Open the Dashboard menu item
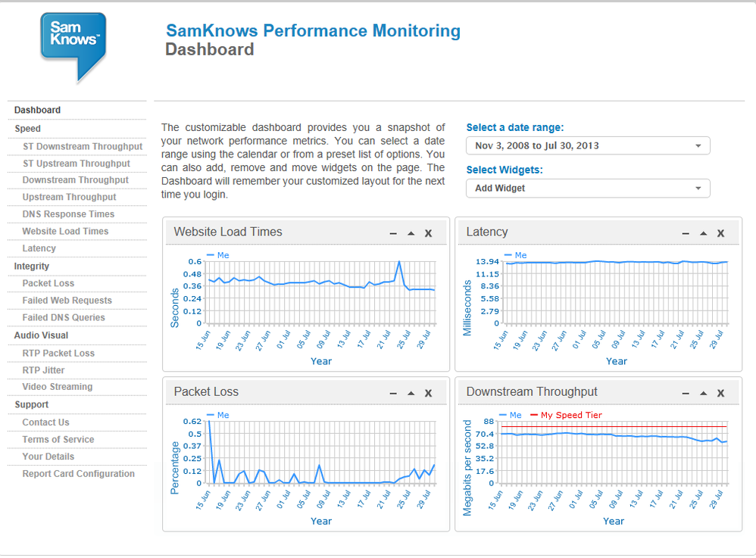756x558 pixels. [x=38, y=110]
